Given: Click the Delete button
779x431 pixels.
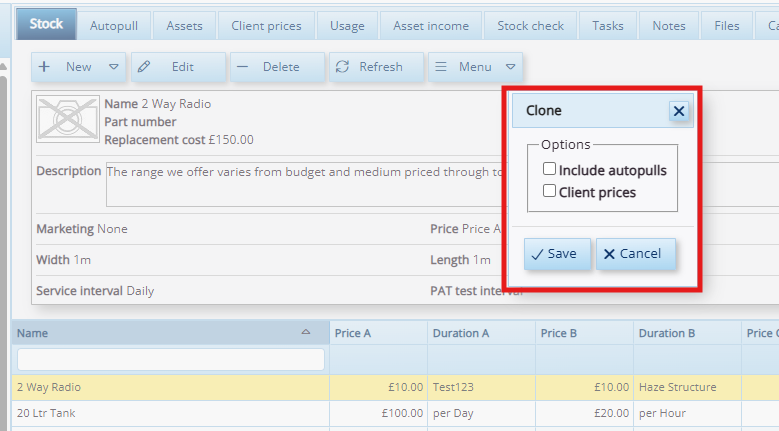Looking at the screenshot, I should 277,67.
